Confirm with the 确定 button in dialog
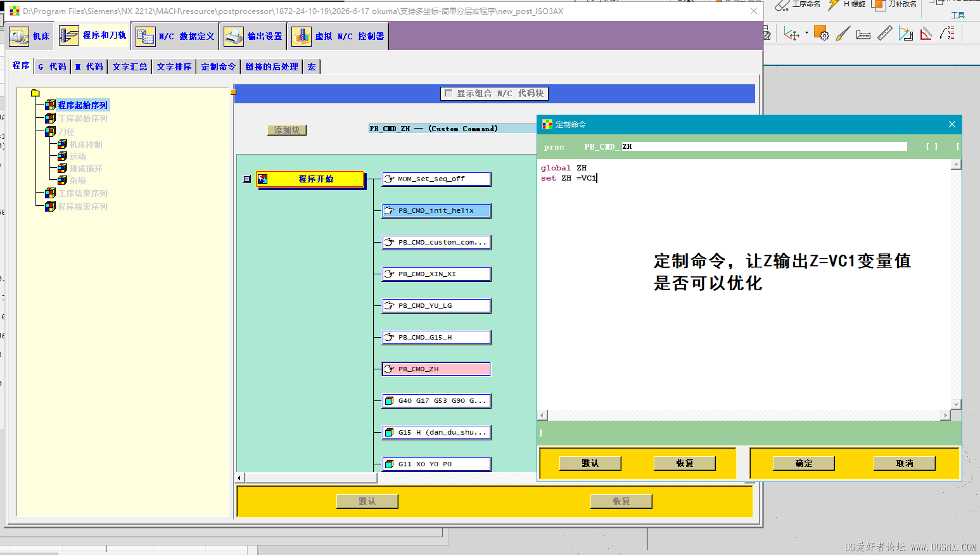Viewport: 980px width, 555px height. coord(804,463)
